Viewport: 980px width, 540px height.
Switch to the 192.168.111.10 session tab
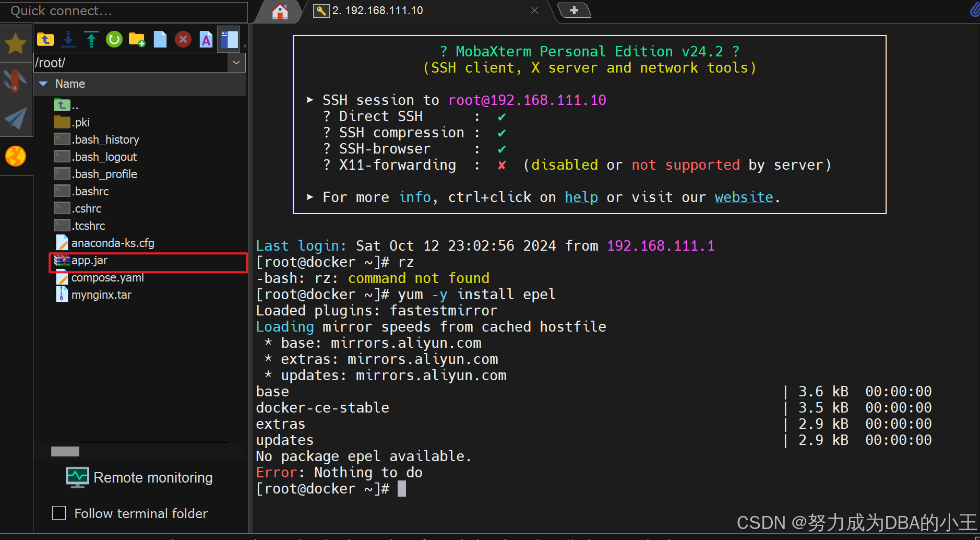pos(377,10)
